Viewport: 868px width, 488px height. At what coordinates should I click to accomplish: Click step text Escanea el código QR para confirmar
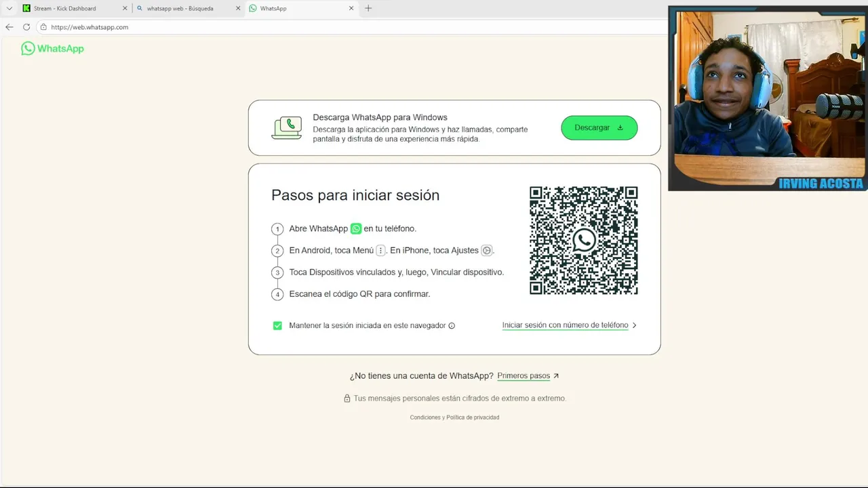tap(359, 294)
